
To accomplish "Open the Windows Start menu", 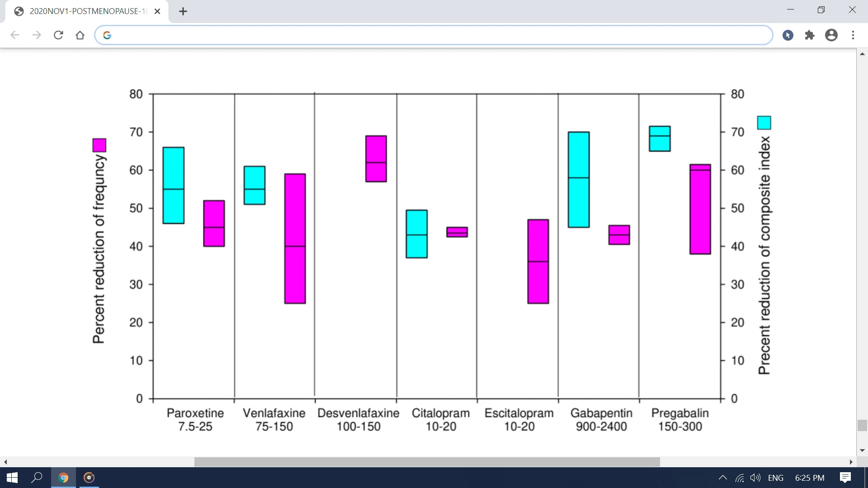I will click(12, 478).
